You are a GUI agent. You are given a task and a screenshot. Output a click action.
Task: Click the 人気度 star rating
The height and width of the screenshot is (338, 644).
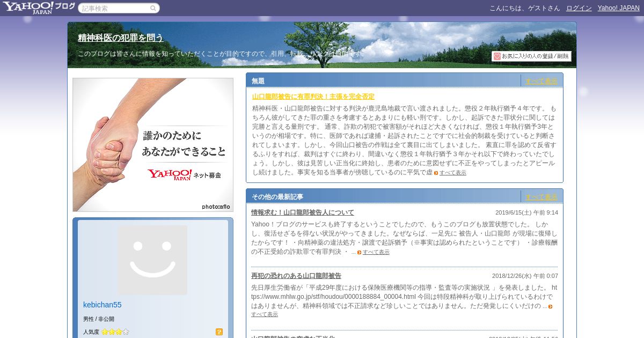pyautogui.click(x=115, y=332)
